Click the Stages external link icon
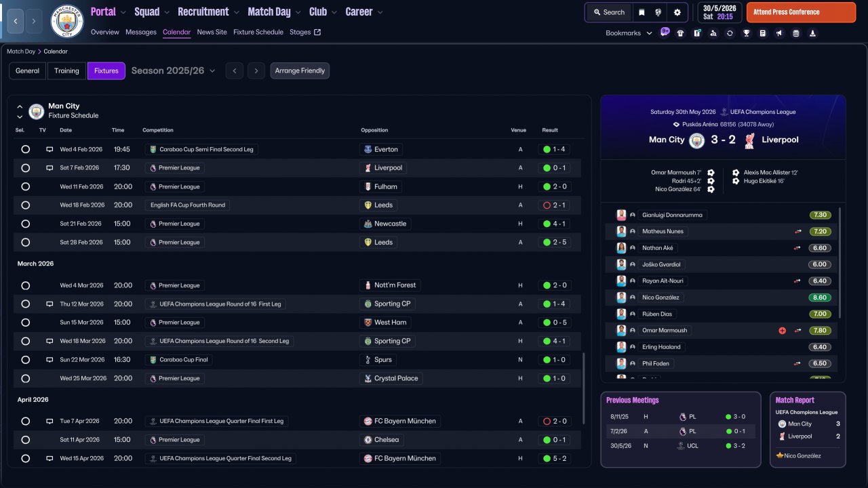The width and height of the screenshot is (868, 488). click(x=317, y=32)
